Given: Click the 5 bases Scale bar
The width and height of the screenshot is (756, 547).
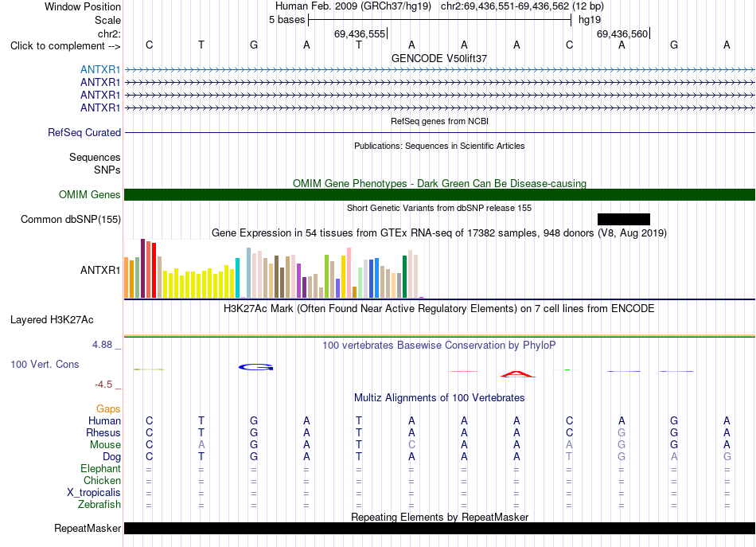Looking at the screenshot, I should click(440, 20).
